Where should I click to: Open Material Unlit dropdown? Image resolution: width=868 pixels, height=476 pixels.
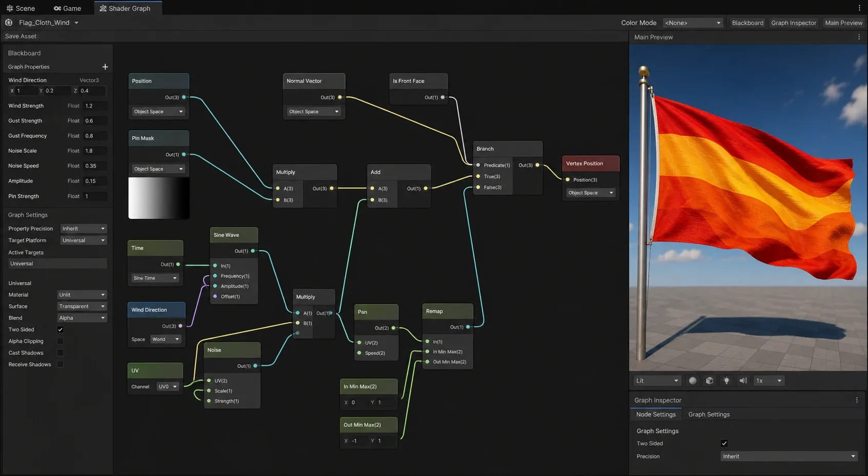click(82, 295)
